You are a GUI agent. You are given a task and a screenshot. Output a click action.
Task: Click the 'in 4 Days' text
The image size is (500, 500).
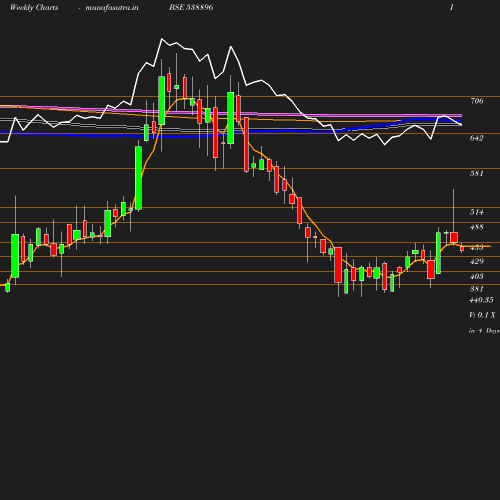tap(484, 331)
